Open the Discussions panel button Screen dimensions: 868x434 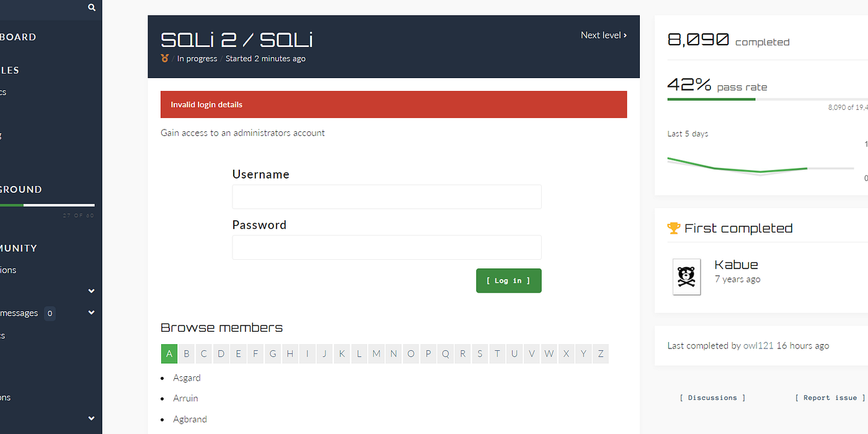tap(712, 397)
